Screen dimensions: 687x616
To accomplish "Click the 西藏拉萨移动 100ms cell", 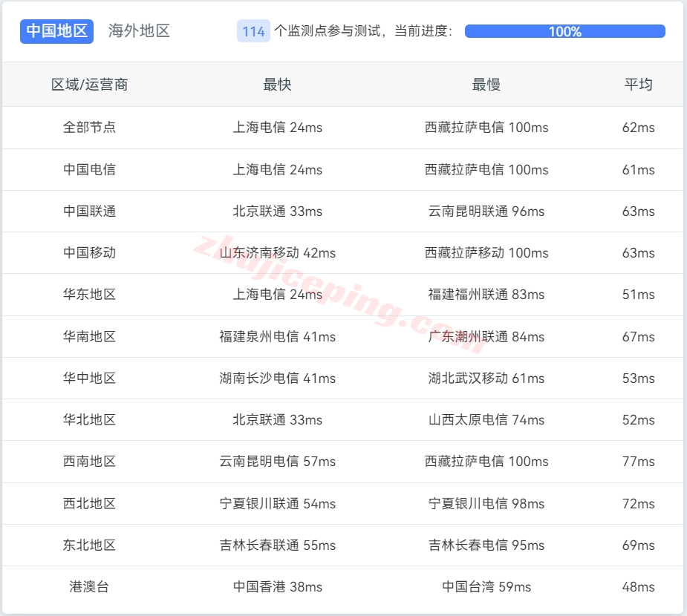I will (486, 252).
